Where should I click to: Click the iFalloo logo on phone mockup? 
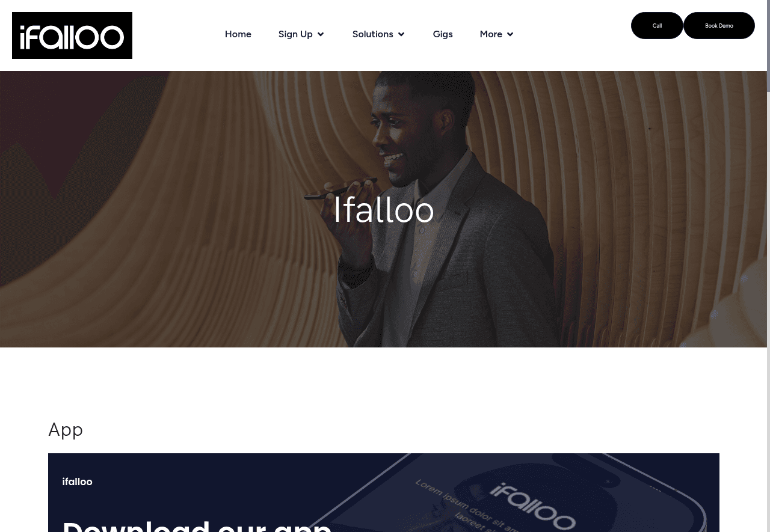pyautogui.click(x=532, y=505)
